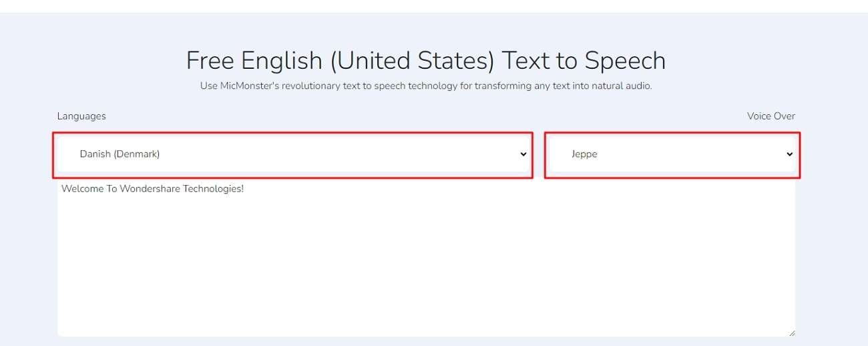Click the word "Welcome" in the text box
The width and height of the screenshot is (868, 346).
click(x=82, y=189)
